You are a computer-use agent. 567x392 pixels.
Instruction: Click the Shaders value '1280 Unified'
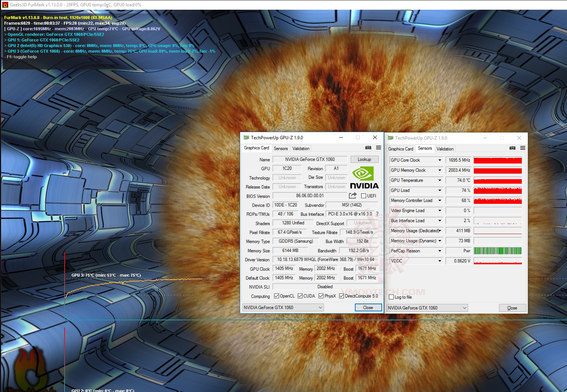pos(293,223)
